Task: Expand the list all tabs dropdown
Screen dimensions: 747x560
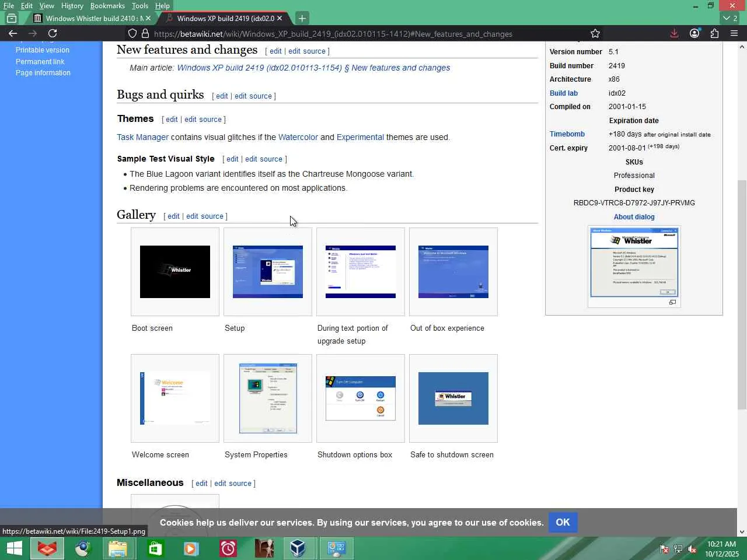Action: coord(730,18)
